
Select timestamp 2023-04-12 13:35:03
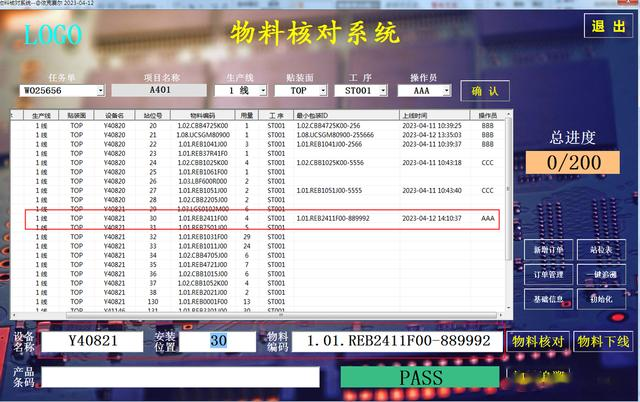432,135
